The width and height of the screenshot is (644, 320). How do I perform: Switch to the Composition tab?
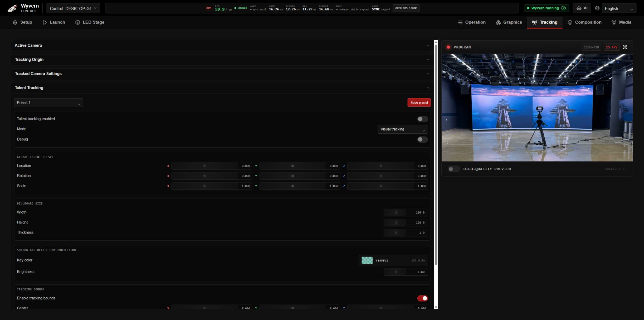point(585,22)
